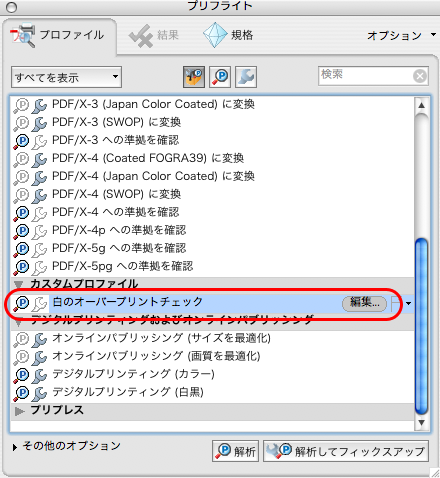Expand その他のオプション section
Image resolution: width=440 pixels, height=478 pixels.
coord(15,447)
